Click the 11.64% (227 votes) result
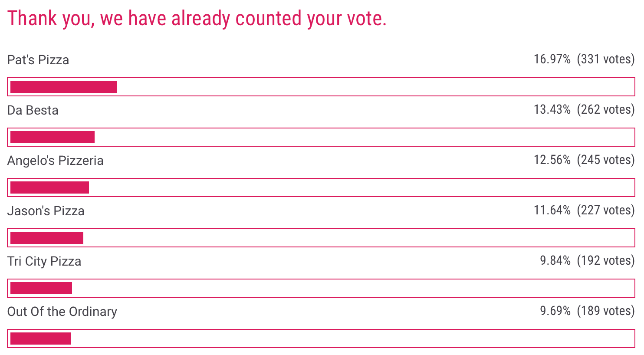Viewport: 644px width, 355px height. pyautogui.click(x=584, y=210)
